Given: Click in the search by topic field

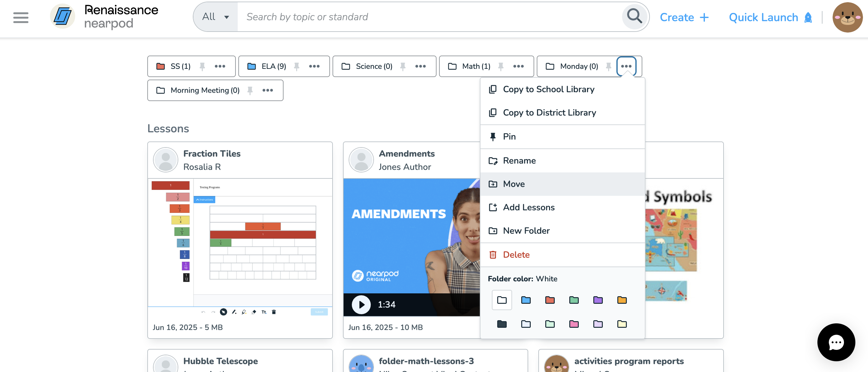Looking at the screenshot, I should (430, 16).
